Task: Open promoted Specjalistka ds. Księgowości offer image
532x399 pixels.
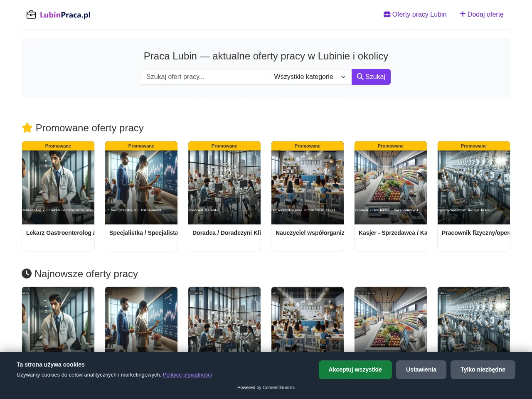Action: (x=141, y=187)
